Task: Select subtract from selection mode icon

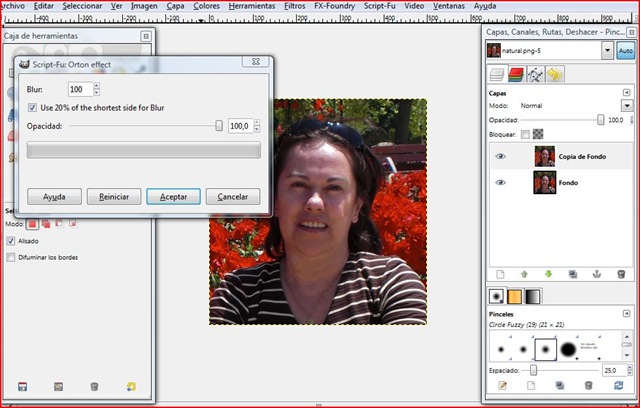Action: point(60,224)
